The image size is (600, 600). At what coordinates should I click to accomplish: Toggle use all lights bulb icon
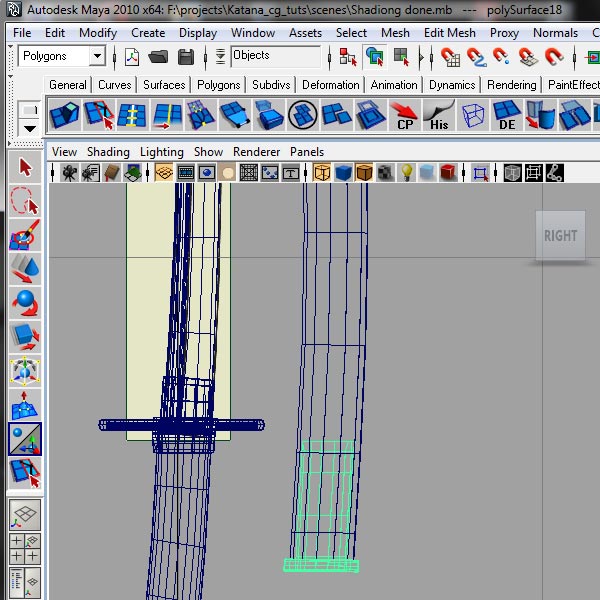406,173
